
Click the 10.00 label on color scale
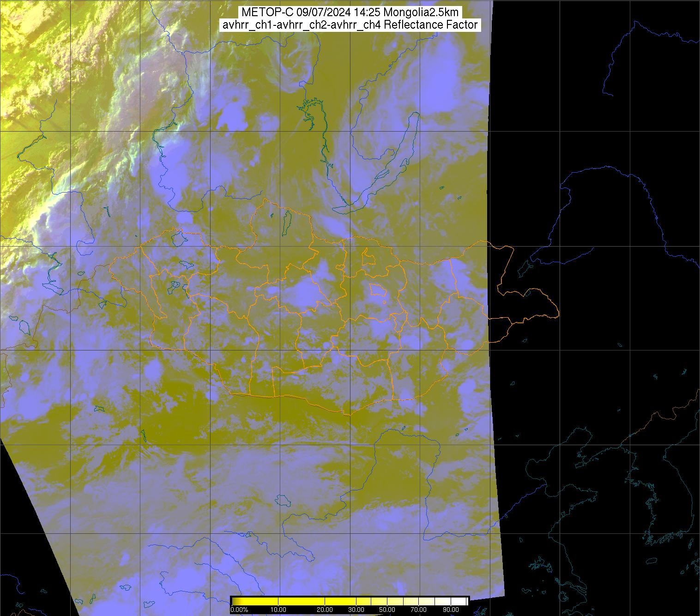click(278, 610)
